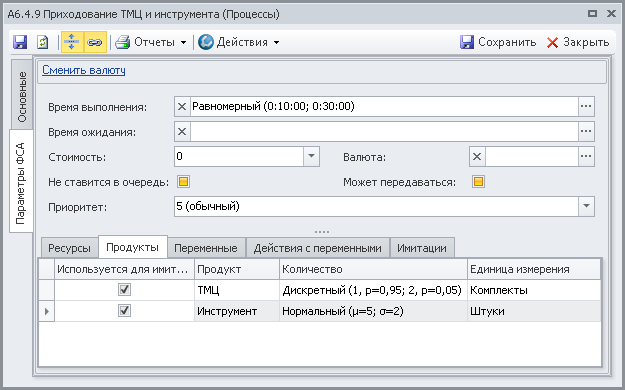Screen dimensions: 625x390
Task: Click the Стоимость input showing 0
Action: click(x=239, y=156)
